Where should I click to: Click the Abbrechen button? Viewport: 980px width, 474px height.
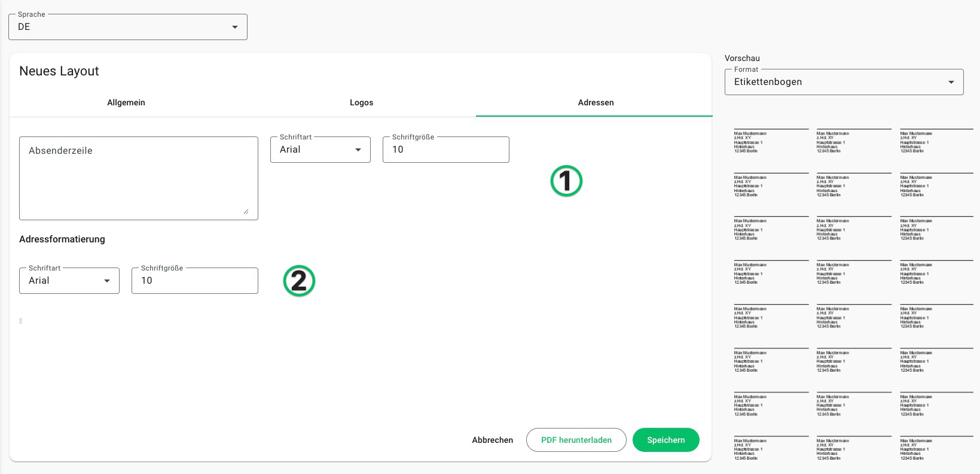[x=493, y=440]
